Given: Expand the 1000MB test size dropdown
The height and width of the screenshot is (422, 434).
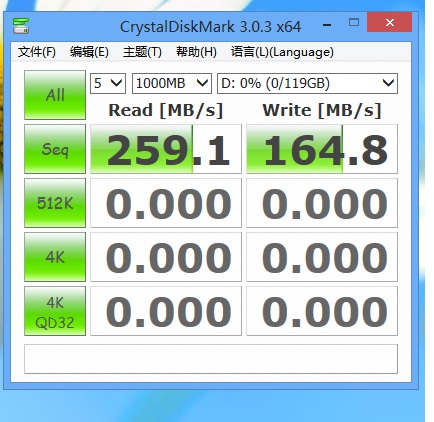Looking at the screenshot, I should [x=172, y=83].
